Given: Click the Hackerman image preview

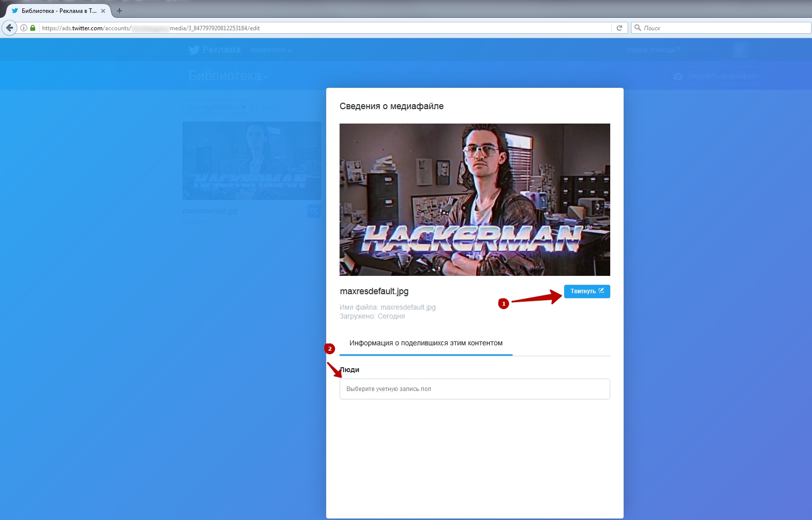Looking at the screenshot, I should coord(474,199).
